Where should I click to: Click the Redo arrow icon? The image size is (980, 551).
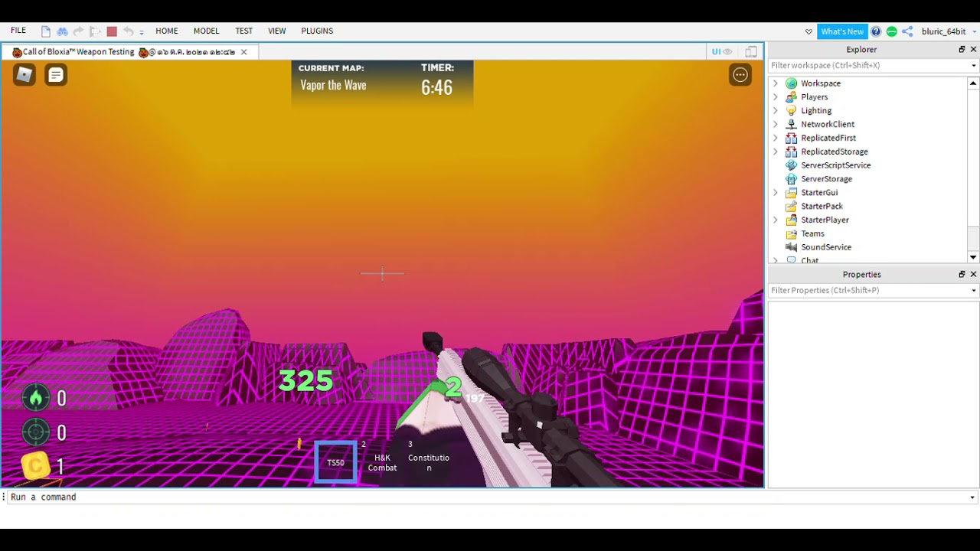click(x=78, y=31)
